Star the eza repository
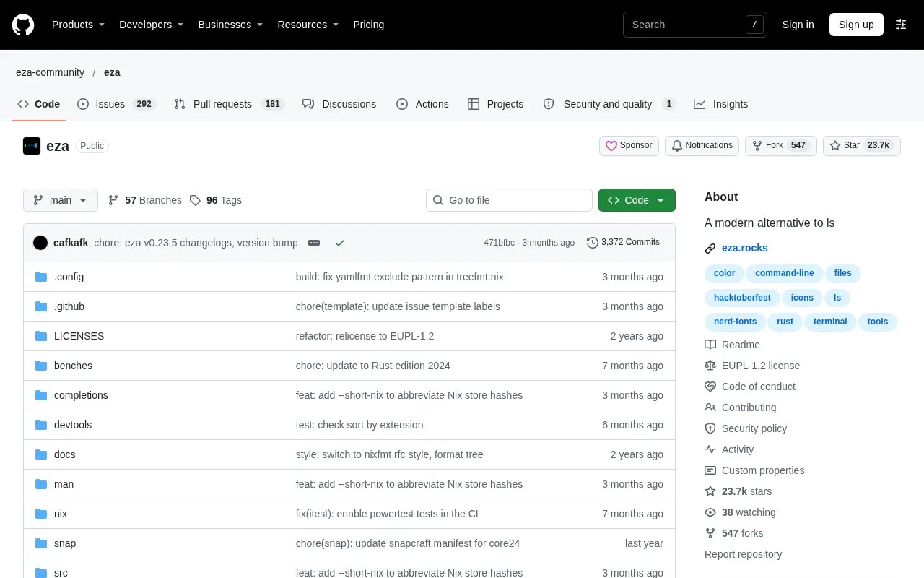924x578 pixels. pyautogui.click(x=862, y=145)
